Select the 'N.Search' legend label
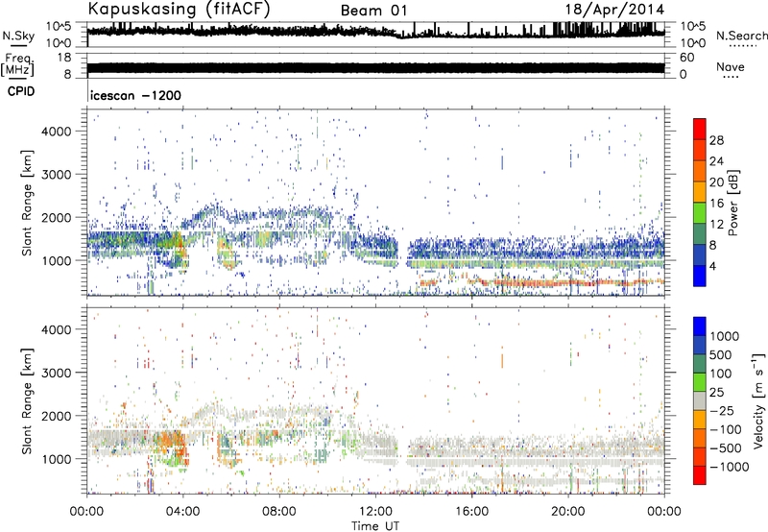Image resolution: width=768 pixels, height=532 pixels. 741,36
